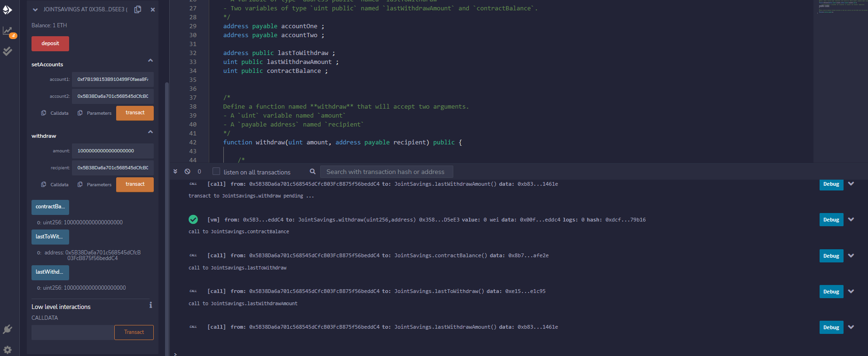The width and height of the screenshot is (868, 356).
Task: Copy Calldata icon under withdraw
Action: (x=44, y=184)
